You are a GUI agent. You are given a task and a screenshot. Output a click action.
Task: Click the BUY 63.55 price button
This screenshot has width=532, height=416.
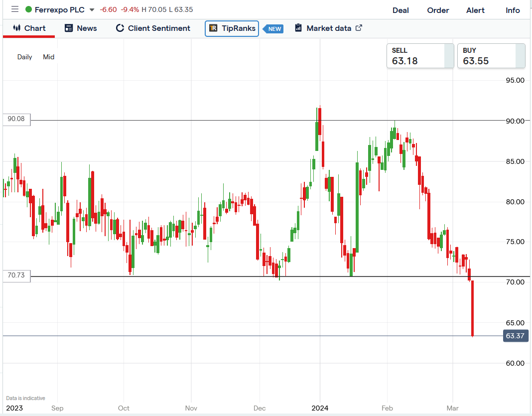click(491, 56)
